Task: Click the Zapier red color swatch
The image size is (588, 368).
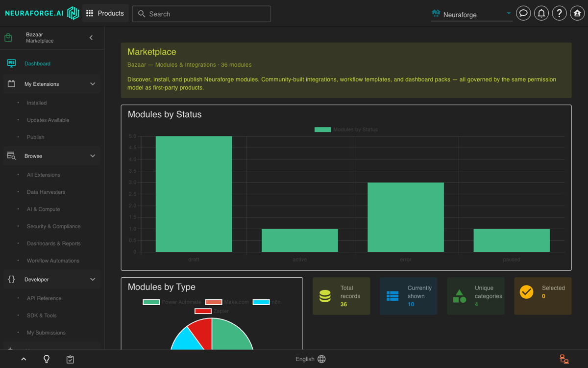Action: tap(203, 311)
